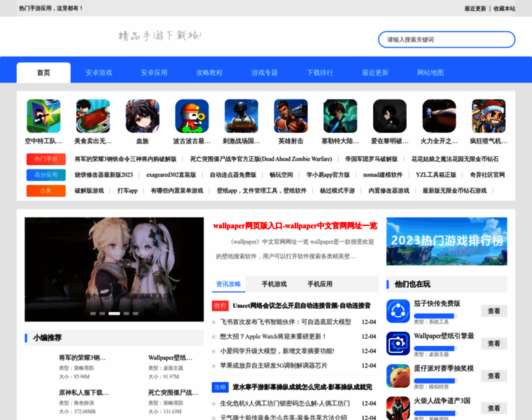Screen dimensions: 532x420
Task: Open the 安卓应用 navigation item
Action: 154,73
